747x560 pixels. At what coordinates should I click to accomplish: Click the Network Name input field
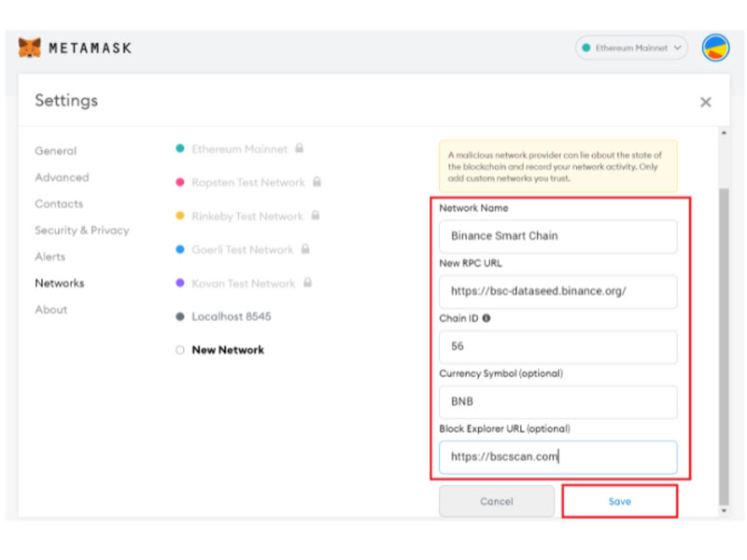pyautogui.click(x=557, y=236)
